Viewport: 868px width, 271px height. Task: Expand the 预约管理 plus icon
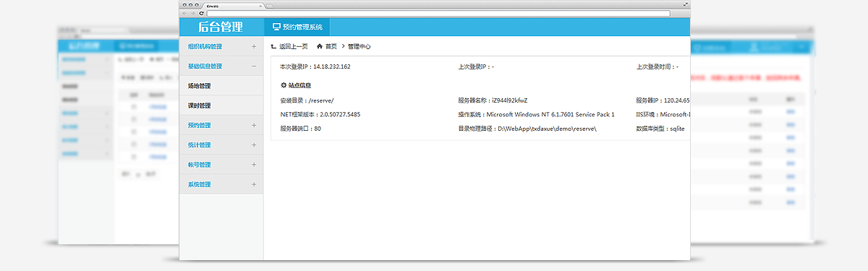254,125
